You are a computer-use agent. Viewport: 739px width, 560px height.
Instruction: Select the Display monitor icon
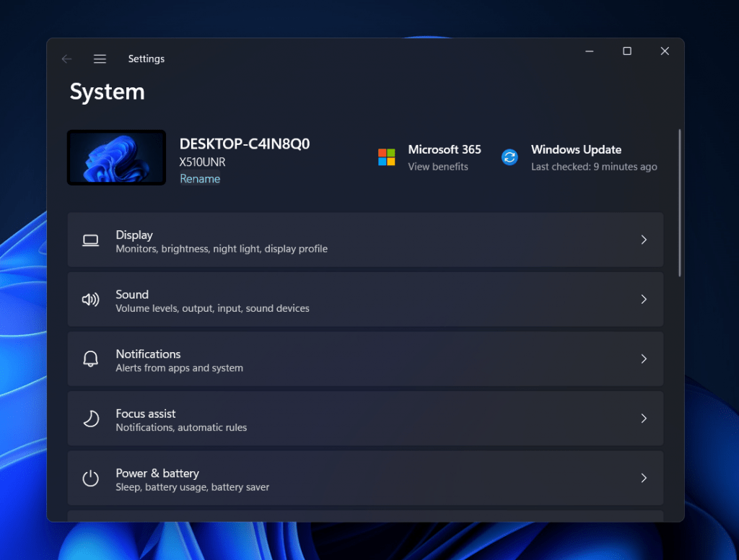point(90,240)
